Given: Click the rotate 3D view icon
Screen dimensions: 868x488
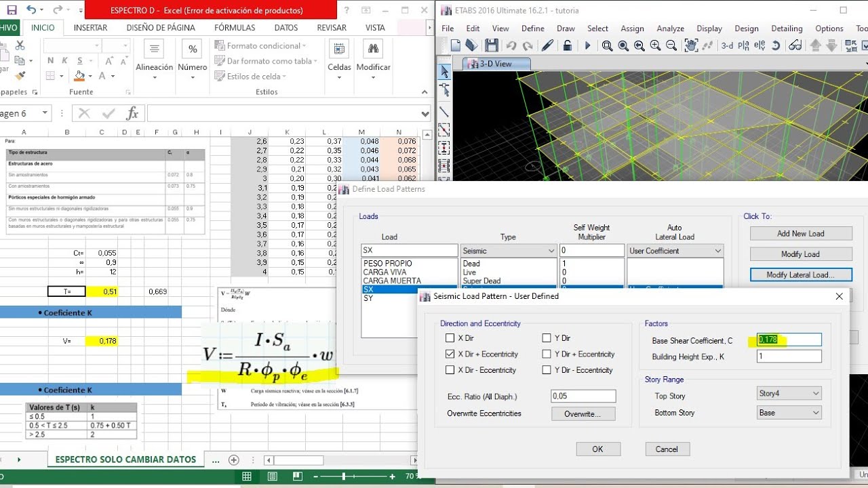Looking at the screenshot, I should click(x=776, y=45).
